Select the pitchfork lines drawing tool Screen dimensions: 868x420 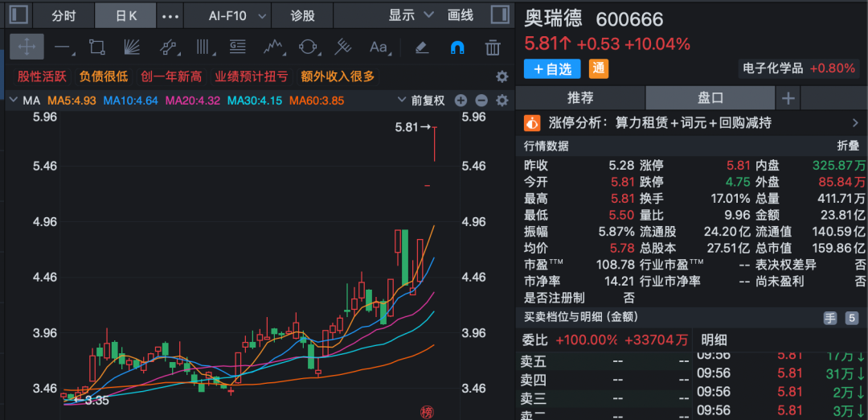click(342, 47)
